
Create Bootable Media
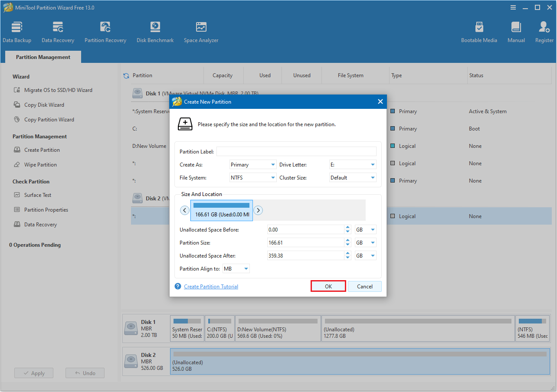[479, 31]
